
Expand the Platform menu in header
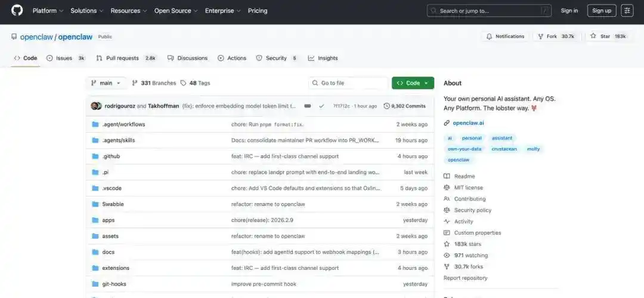pos(47,11)
